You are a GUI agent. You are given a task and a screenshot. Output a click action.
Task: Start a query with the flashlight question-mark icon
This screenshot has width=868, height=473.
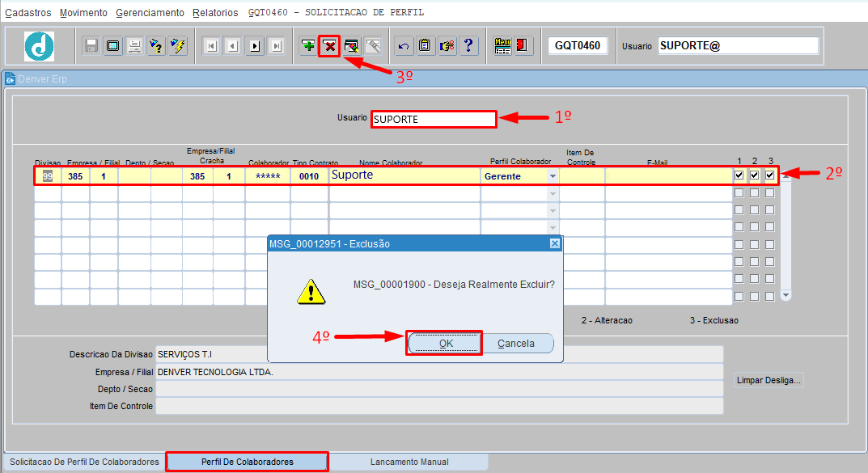(x=156, y=45)
